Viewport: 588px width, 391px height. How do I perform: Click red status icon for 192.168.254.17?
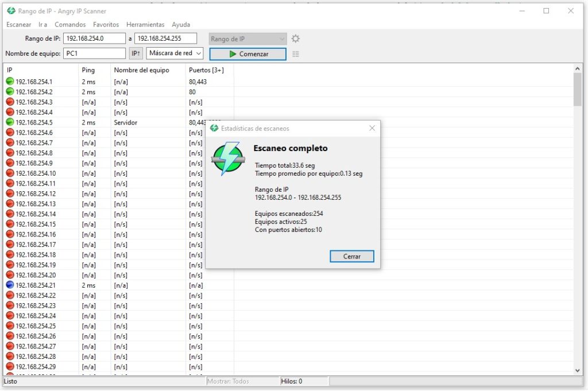point(10,245)
